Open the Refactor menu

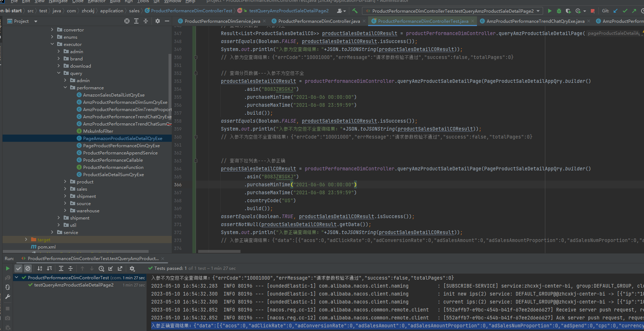coord(97,1)
